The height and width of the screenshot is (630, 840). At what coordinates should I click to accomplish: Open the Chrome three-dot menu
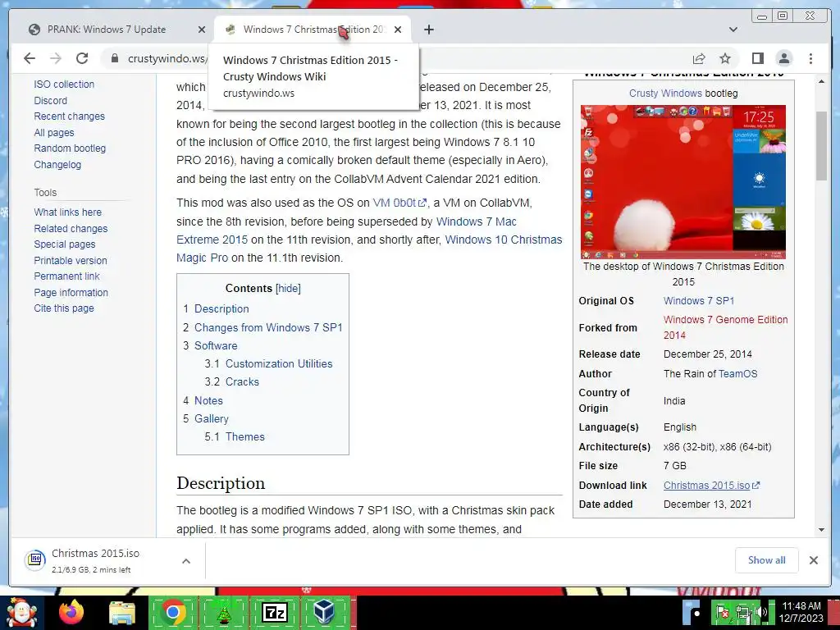point(810,58)
